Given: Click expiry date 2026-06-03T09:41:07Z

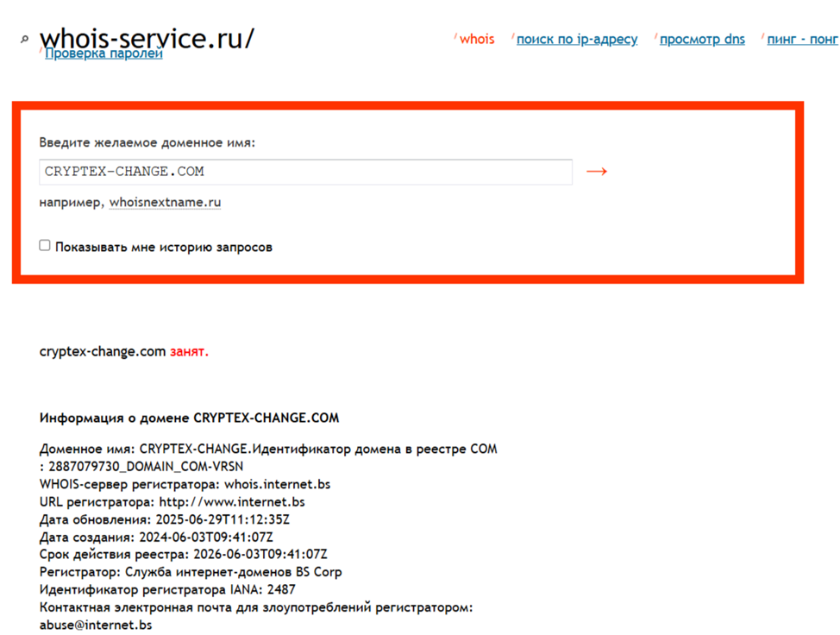Looking at the screenshot, I should coord(260,554).
